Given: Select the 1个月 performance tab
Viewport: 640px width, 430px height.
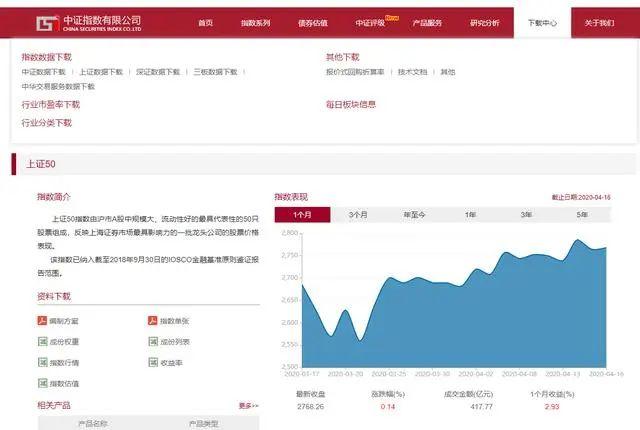Looking at the screenshot, I should pos(302,215).
